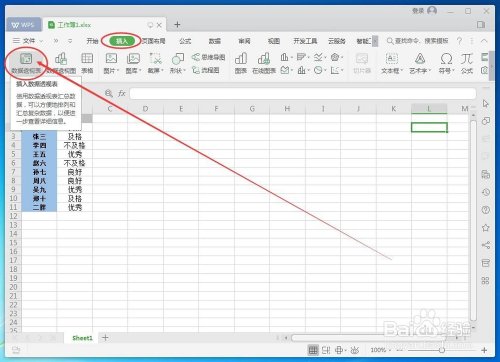
Task: Click the 表格 (table) ribbon icon
Action: [87, 59]
